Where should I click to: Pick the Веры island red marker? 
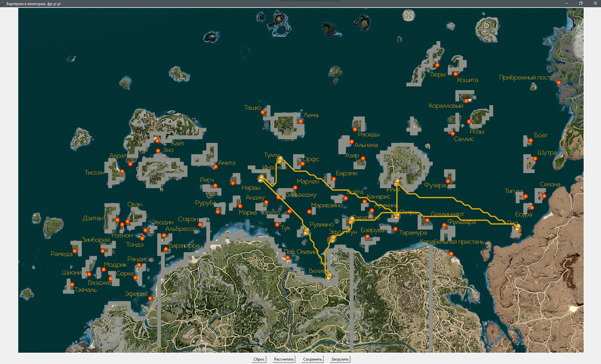click(437, 65)
